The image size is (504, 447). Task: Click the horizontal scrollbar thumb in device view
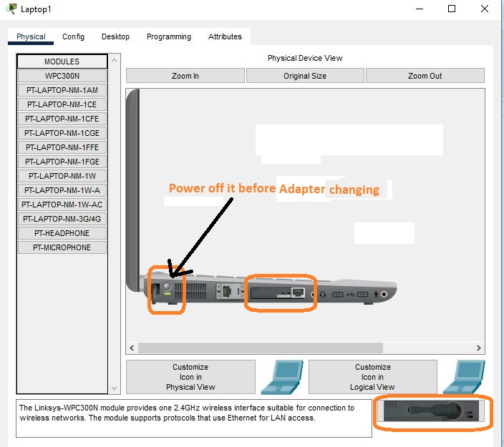[x=261, y=348]
